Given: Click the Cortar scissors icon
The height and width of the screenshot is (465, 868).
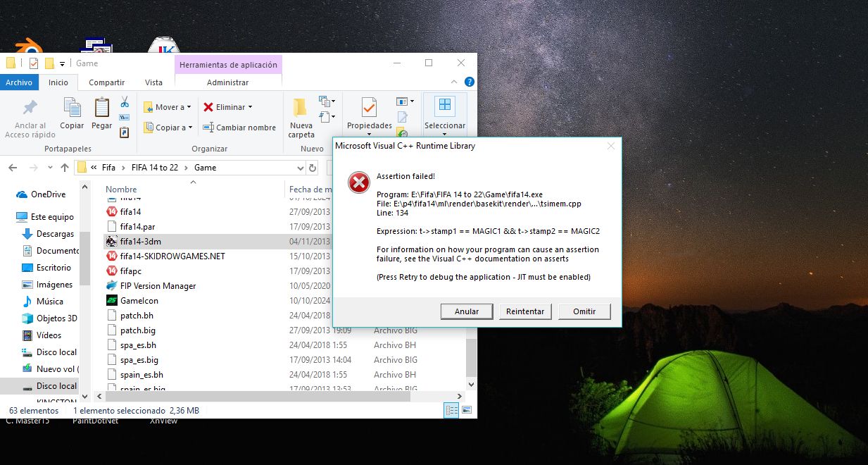Looking at the screenshot, I should (x=125, y=102).
